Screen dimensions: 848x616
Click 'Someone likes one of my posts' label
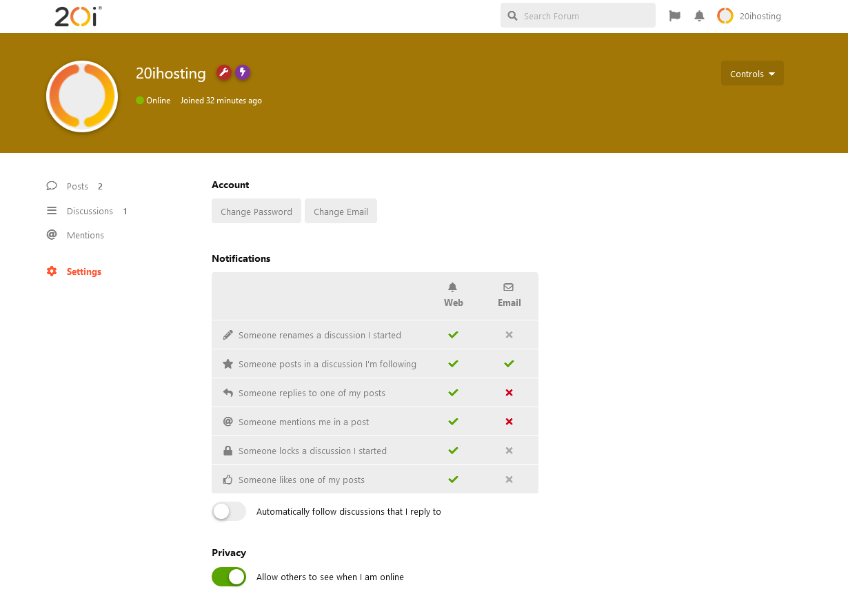tap(301, 480)
